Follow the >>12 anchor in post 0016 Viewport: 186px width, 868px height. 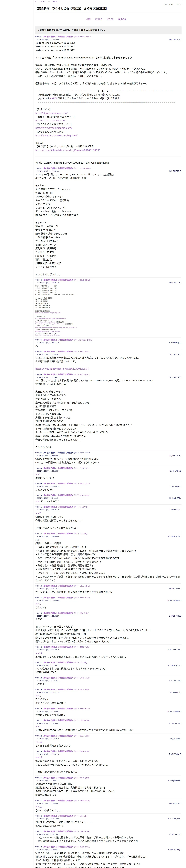click(39, 653)
